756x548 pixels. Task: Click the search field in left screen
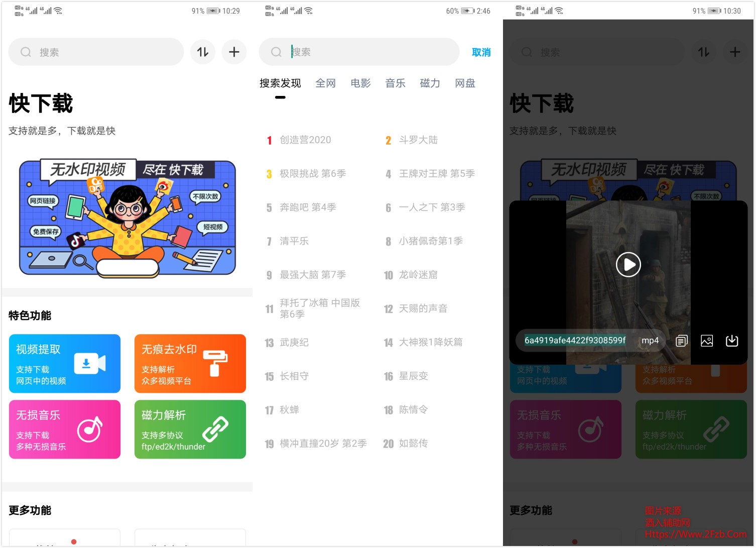[96, 52]
